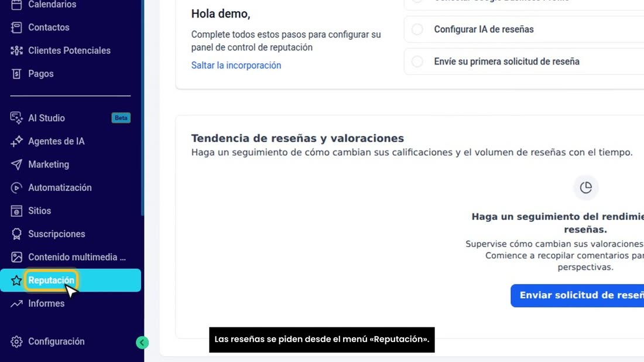The width and height of the screenshot is (644, 362).
Task: Open the 'Configurar IA de reseñas' step
Action: click(524, 29)
